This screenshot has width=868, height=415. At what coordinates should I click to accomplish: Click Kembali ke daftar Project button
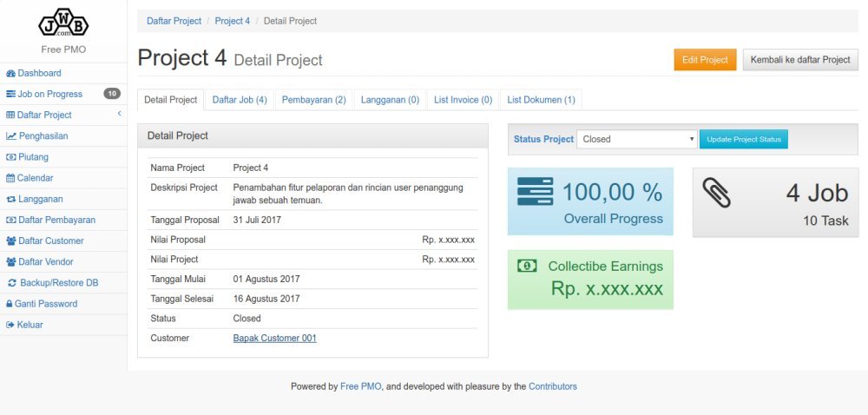pos(799,60)
